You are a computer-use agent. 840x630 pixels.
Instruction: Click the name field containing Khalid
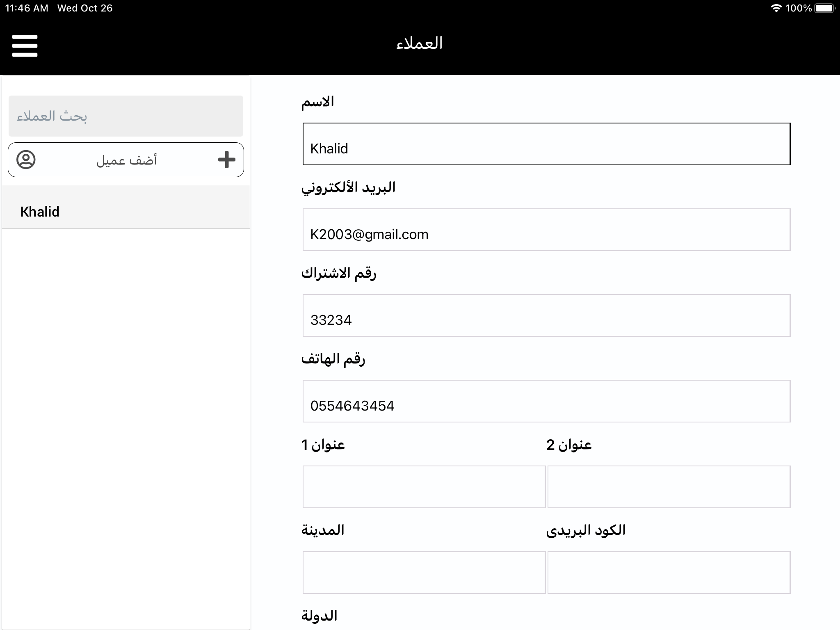pos(546,144)
